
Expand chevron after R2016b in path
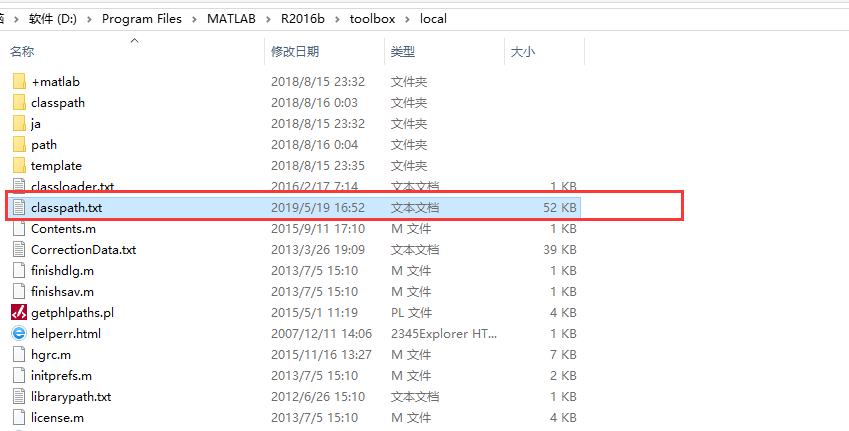point(337,19)
